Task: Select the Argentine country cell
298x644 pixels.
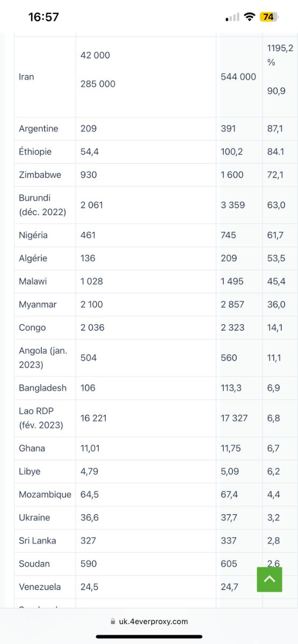Action: click(x=39, y=129)
